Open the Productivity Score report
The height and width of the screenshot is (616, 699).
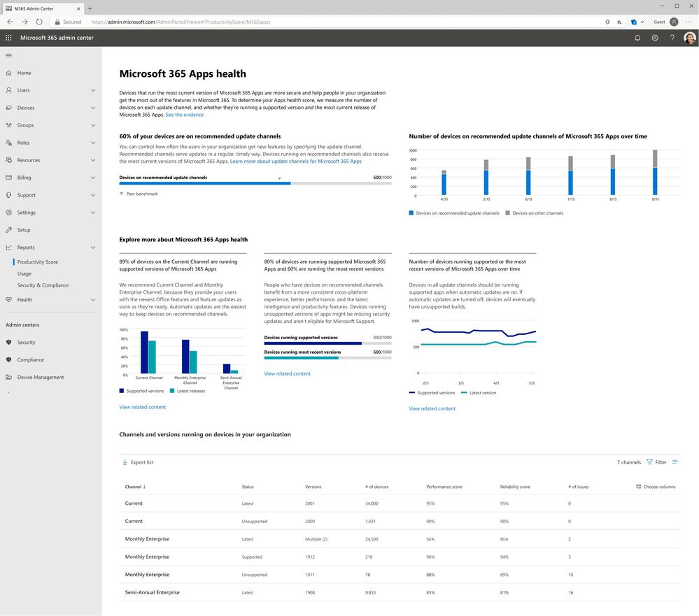pos(38,262)
